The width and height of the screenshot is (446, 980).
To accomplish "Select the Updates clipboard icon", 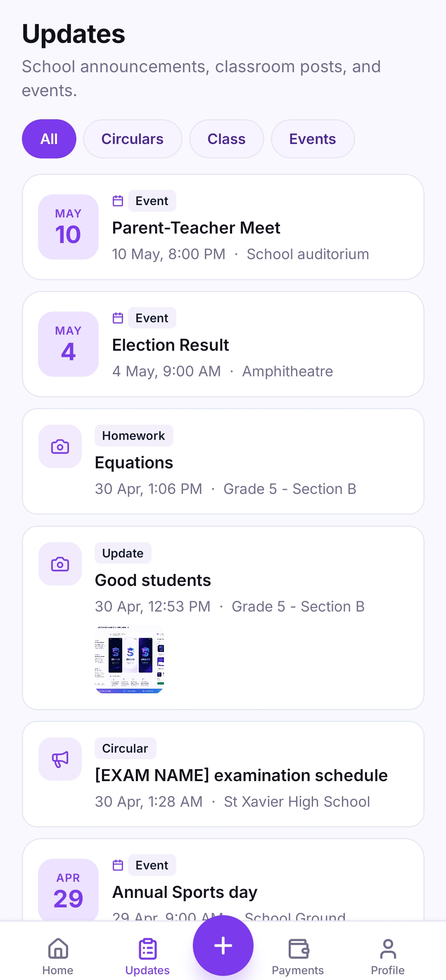I will 147,949.
